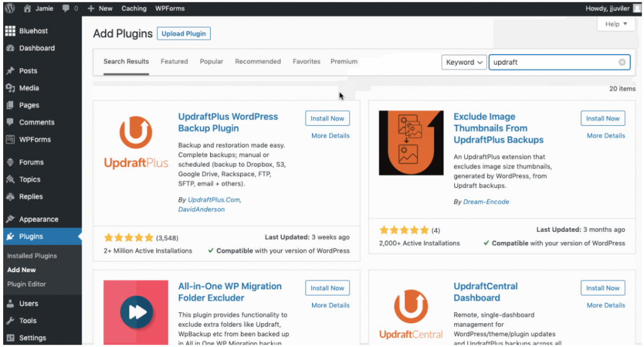Click the Users icon in sidebar
The height and width of the screenshot is (347, 644).
coord(10,304)
